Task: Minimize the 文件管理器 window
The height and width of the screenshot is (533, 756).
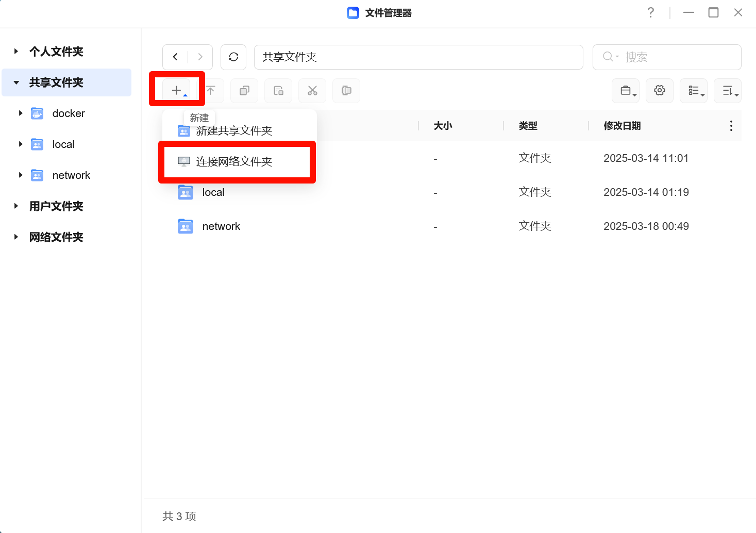Action: (x=688, y=12)
